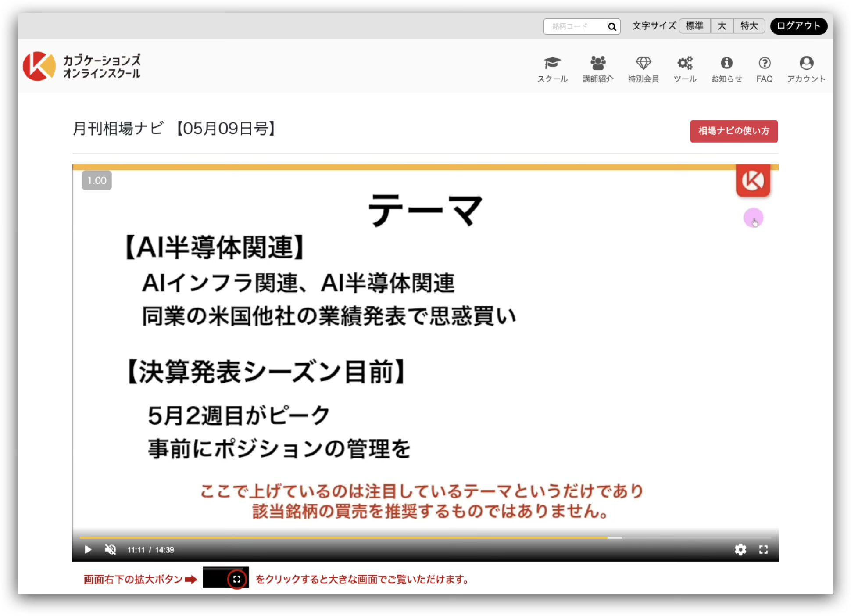Click the 文字サイズ label

coord(654,26)
